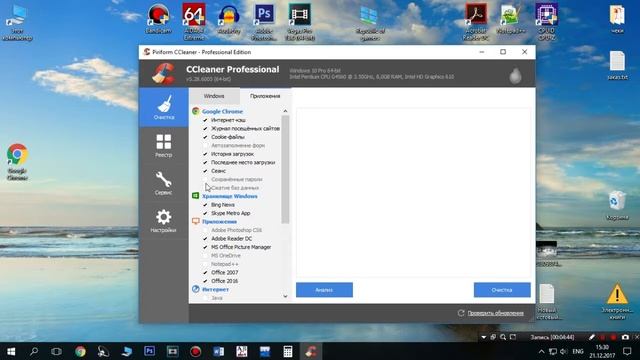Uncheck Adobe Reader DC in the list
This screenshot has height=360, width=640.
(205, 238)
